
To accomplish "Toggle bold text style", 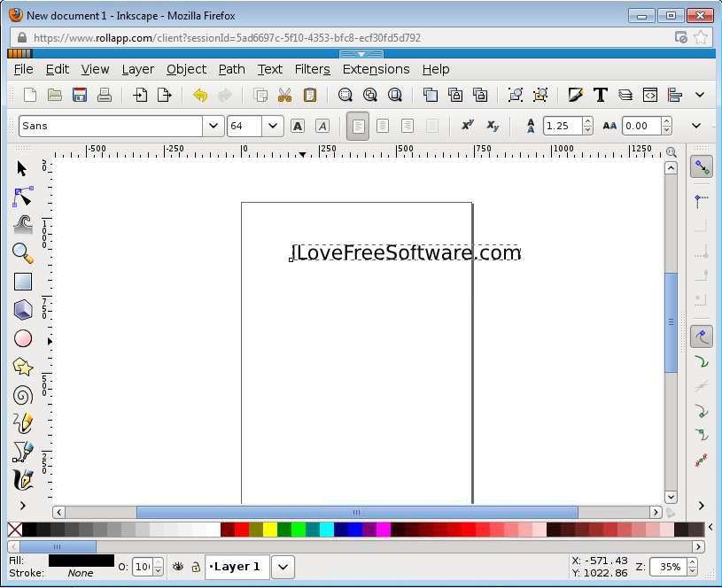I will pos(298,126).
